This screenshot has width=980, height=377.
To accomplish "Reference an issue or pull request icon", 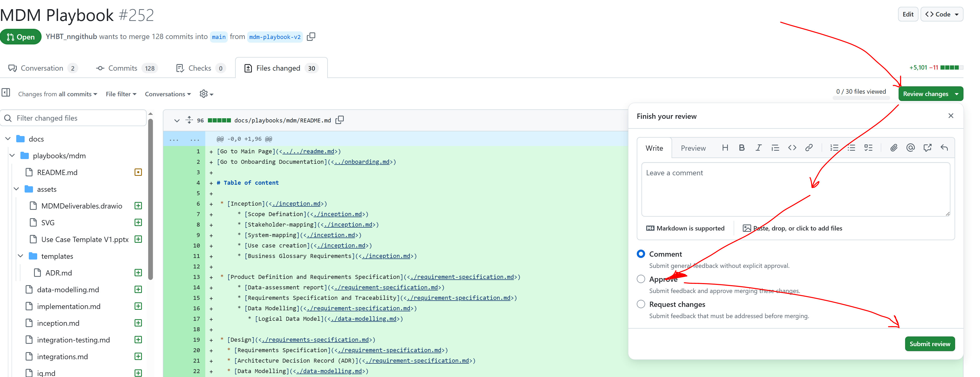I will [x=927, y=148].
